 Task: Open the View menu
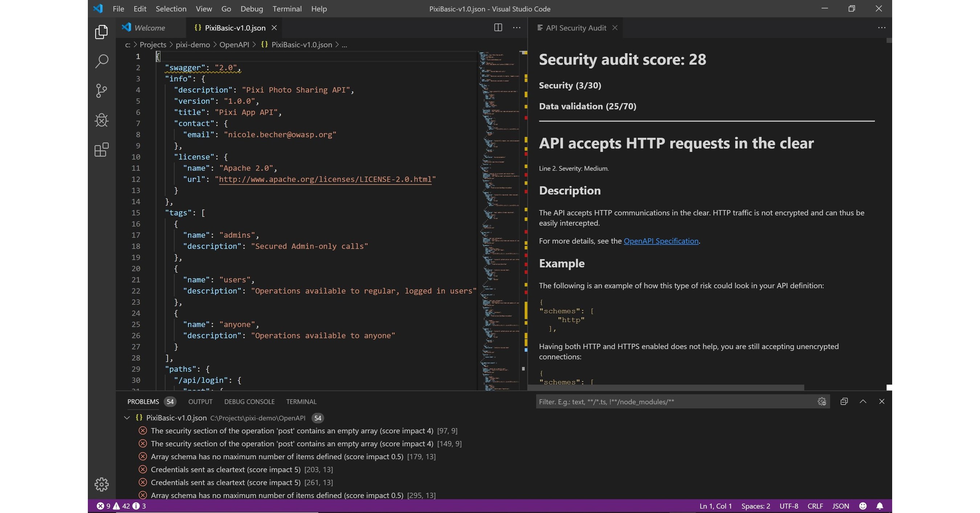204,9
